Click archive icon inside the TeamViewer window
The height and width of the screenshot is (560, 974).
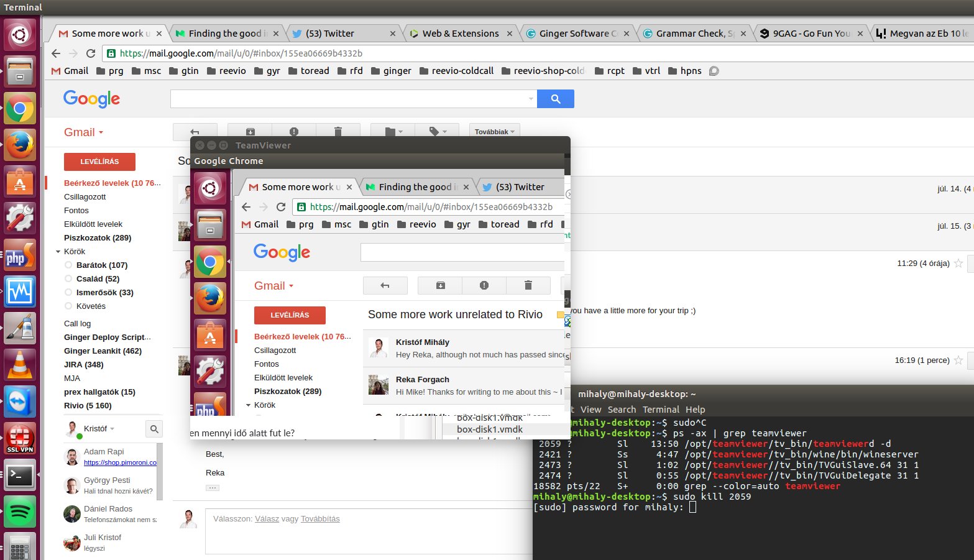coord(440,285)
